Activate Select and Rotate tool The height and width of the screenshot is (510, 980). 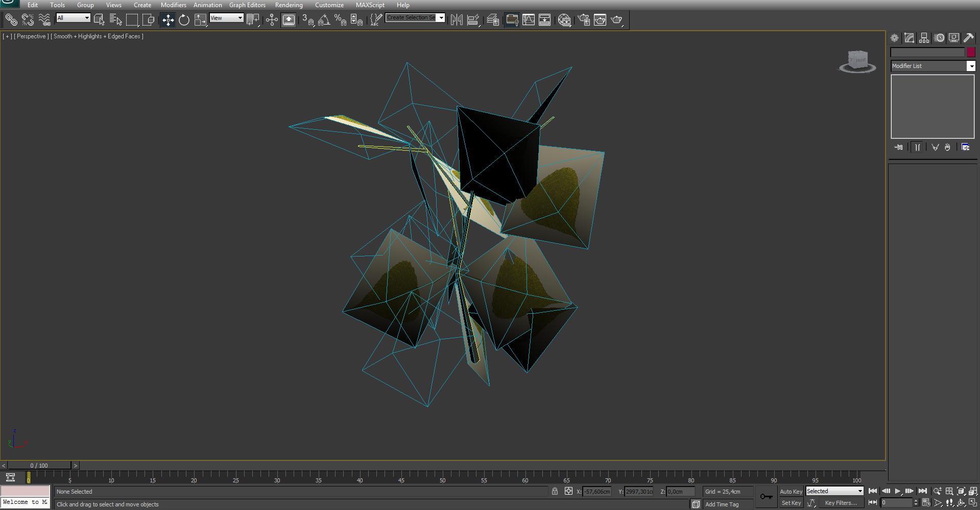184,20
